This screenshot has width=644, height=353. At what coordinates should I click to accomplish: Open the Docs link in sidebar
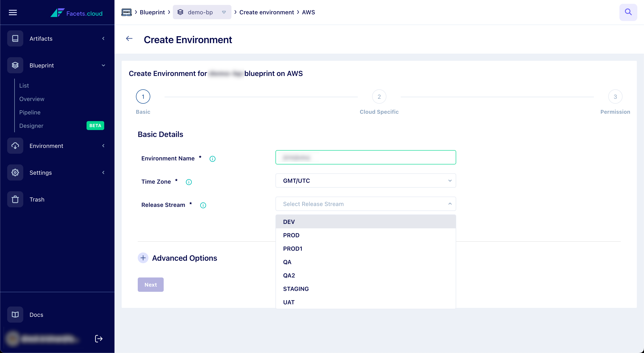[36, 315]
